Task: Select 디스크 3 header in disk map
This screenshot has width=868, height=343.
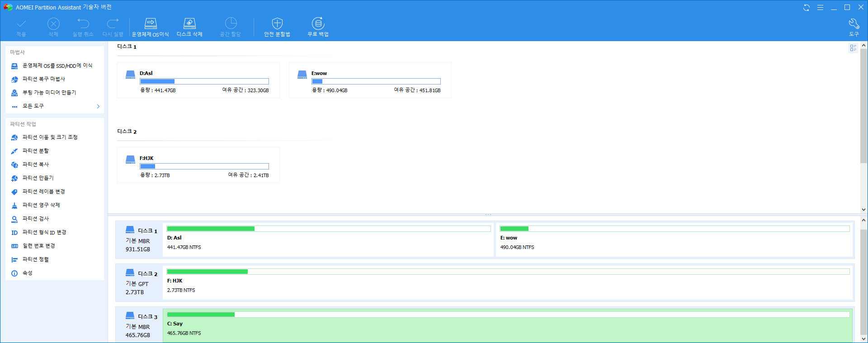Action: (x=139, y=325)
